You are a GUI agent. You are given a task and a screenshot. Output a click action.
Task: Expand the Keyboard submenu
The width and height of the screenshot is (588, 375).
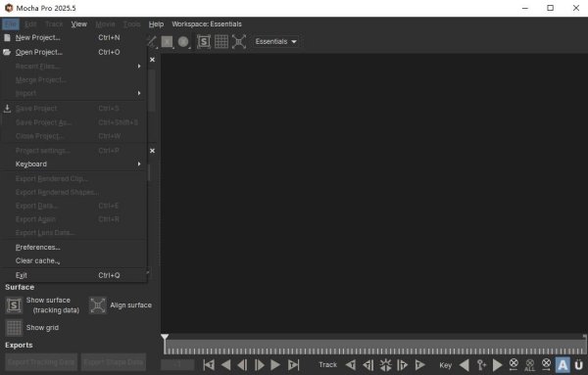[x=73, y=164]
